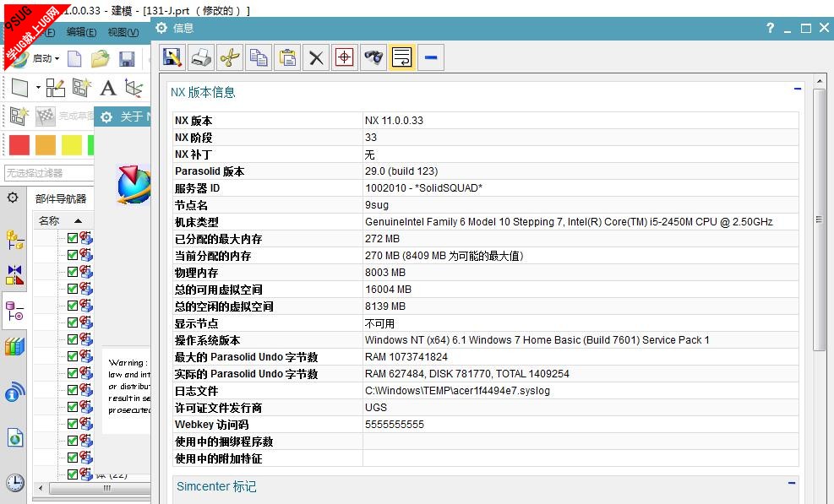
Task: Click the Copy icon in Information toolbar
Action: click(x=259, y=57)
